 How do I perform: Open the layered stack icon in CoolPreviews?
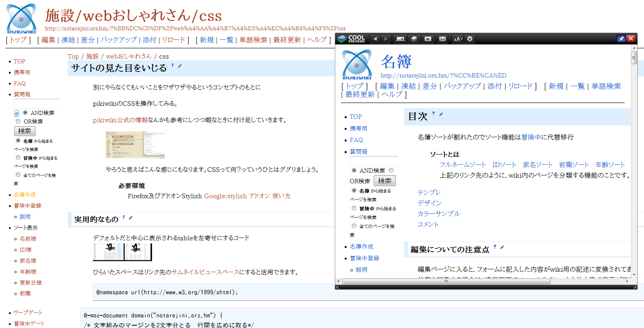coord(414,39)
